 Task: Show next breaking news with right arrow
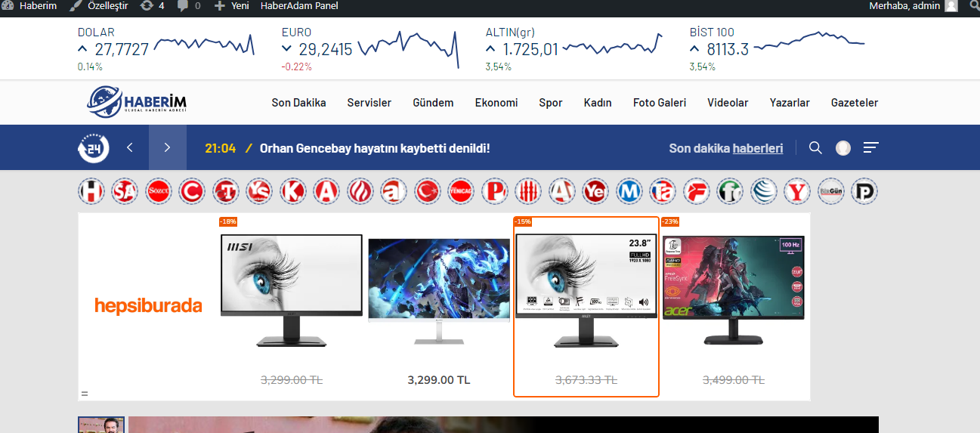(168, 147)
